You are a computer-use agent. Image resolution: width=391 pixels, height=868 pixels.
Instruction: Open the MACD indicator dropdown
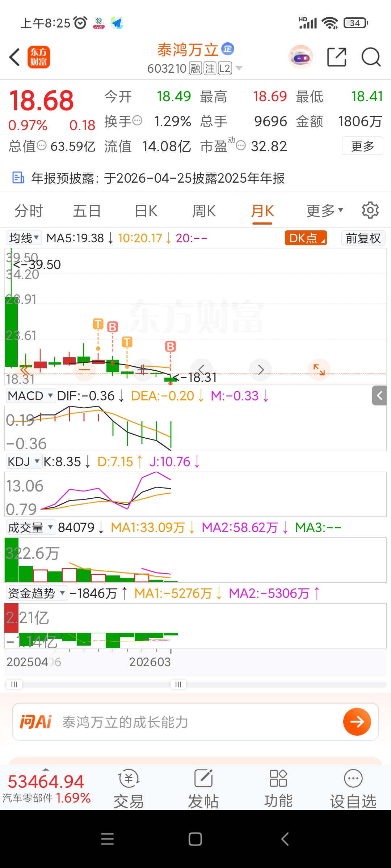tap(31, 396)
